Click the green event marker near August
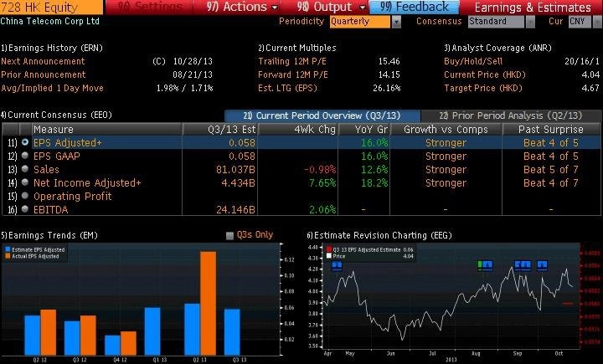603x364 pixels. pos(480,264)
